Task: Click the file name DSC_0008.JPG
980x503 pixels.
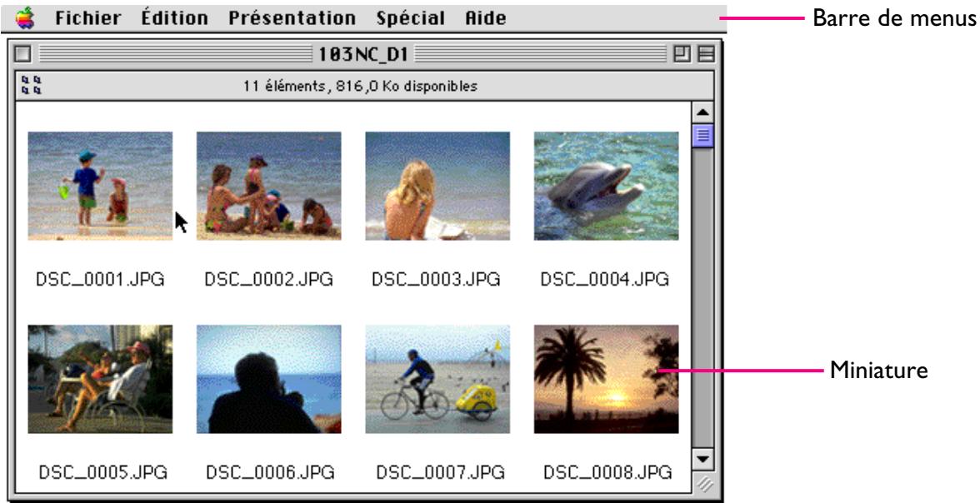Action: [x=608, y=471]
